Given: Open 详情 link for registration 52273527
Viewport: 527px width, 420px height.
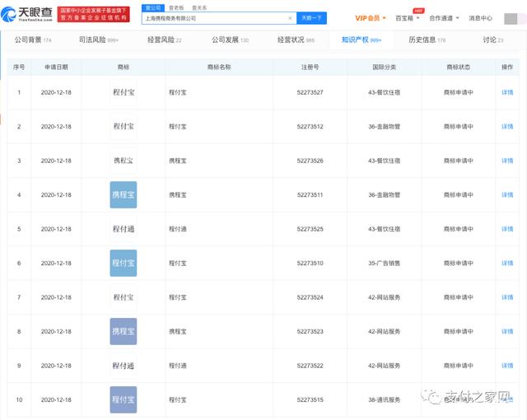Looking at the screenshot, I should click(507, 92).
